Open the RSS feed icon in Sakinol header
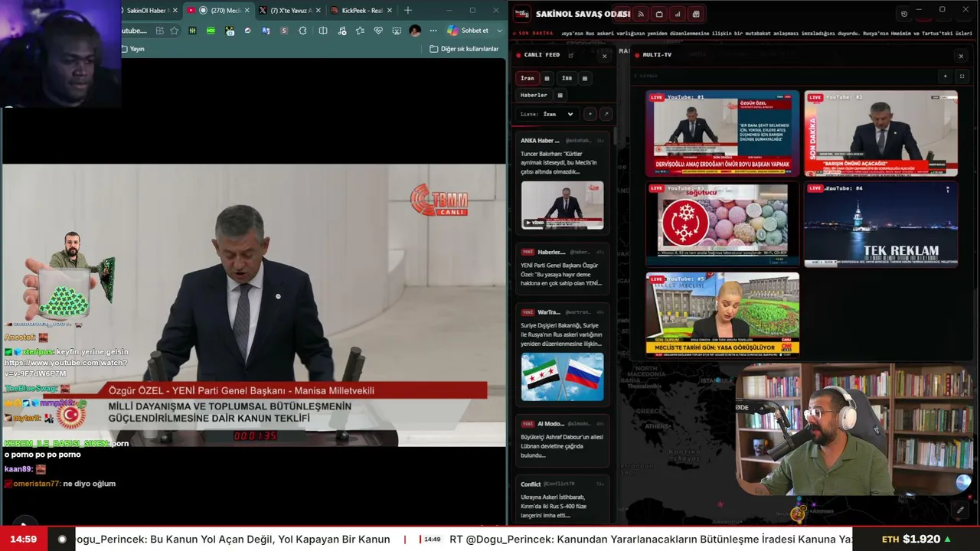Screen dimensions: 980x551 (x=641, y=14)
